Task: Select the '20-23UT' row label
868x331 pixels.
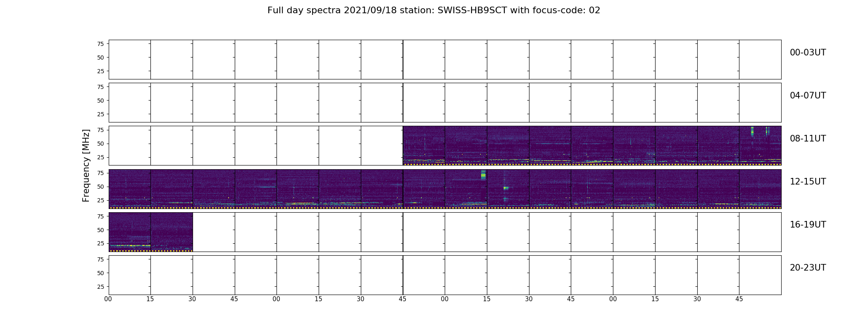Action: (x=808, y=268)
